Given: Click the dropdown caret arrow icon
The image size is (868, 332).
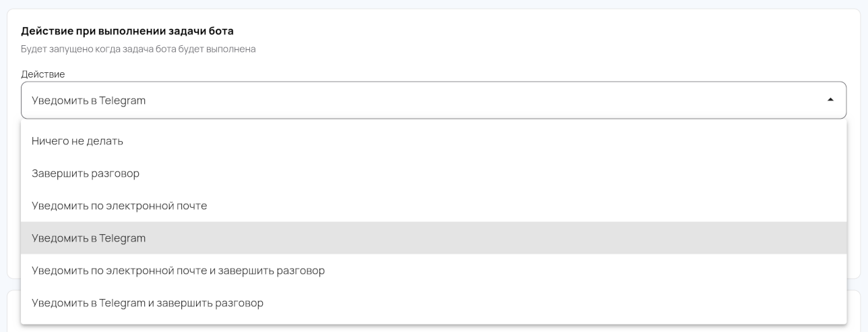Looking at the screenshot, I should click(830, 100).
